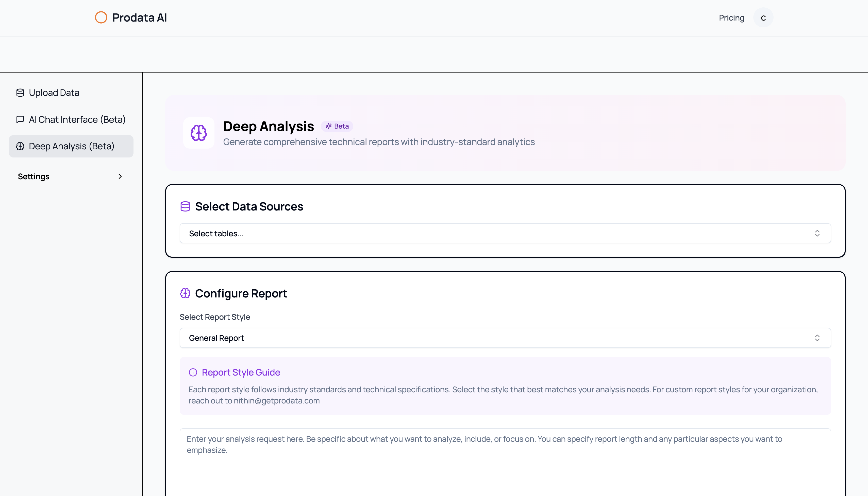
Task: Click the Select Report Style label
Action: click(x=215, y=317)
